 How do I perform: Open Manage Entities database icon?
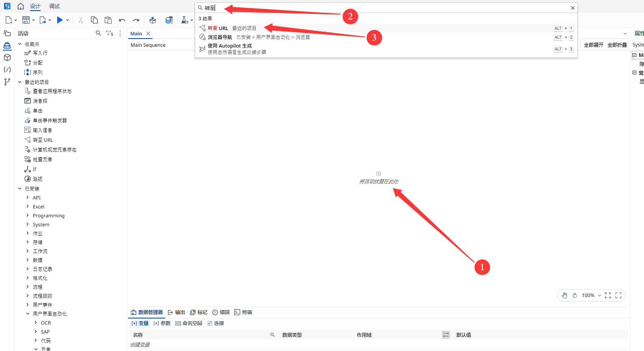tap(169, 20)
